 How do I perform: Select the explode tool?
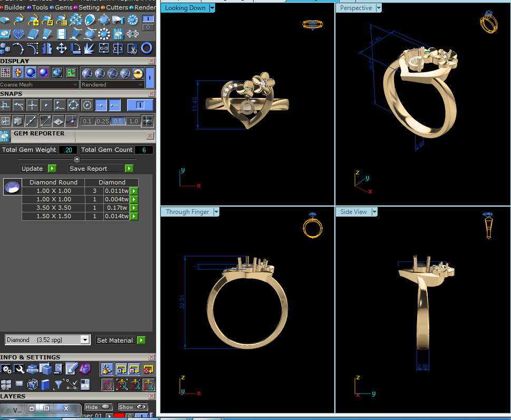pos(89,48)
